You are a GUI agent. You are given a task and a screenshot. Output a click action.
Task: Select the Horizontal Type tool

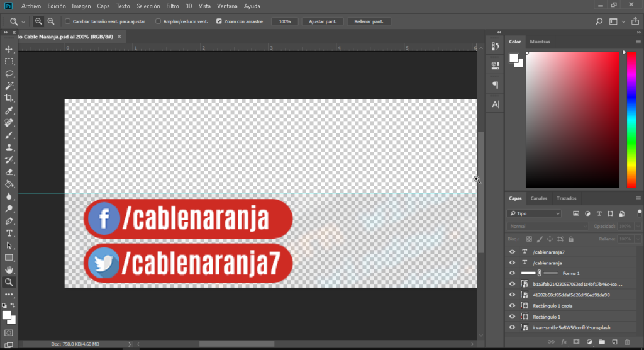9,233
